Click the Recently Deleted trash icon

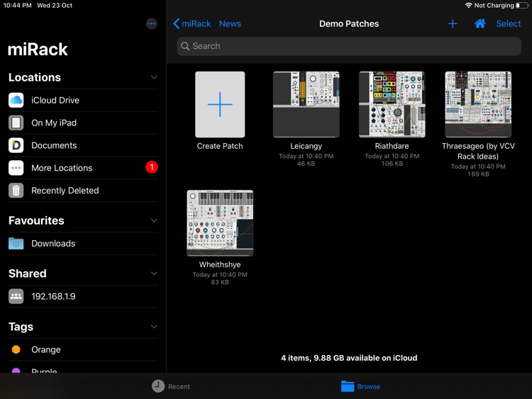coord(16,191)
